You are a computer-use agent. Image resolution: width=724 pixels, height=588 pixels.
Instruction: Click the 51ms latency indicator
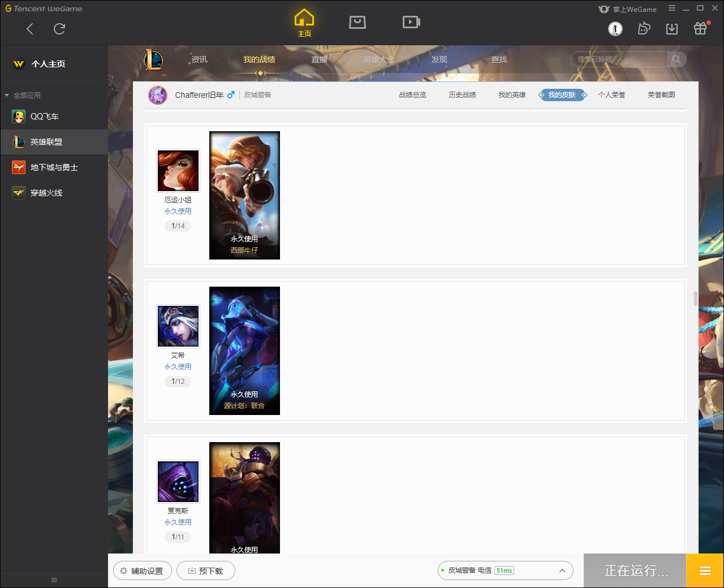504,570
